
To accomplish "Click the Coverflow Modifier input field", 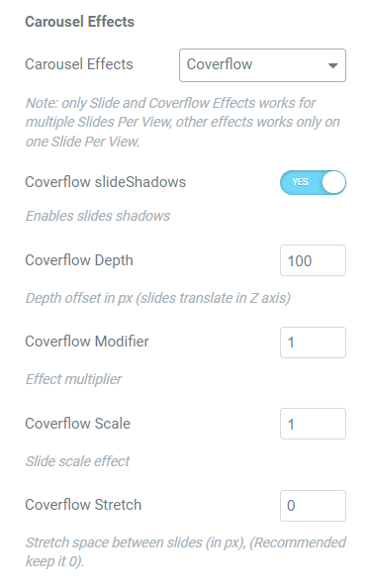I will [313, 343].
